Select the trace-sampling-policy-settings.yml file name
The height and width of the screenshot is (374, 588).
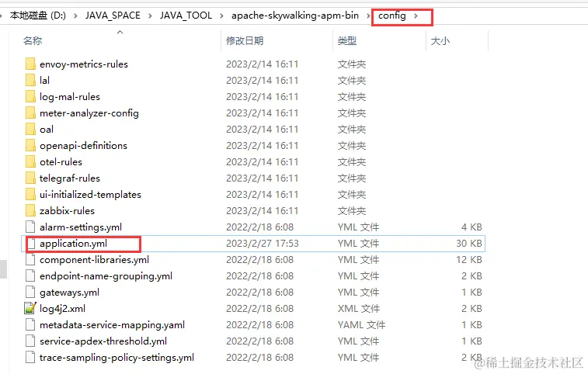pos(117,358)
